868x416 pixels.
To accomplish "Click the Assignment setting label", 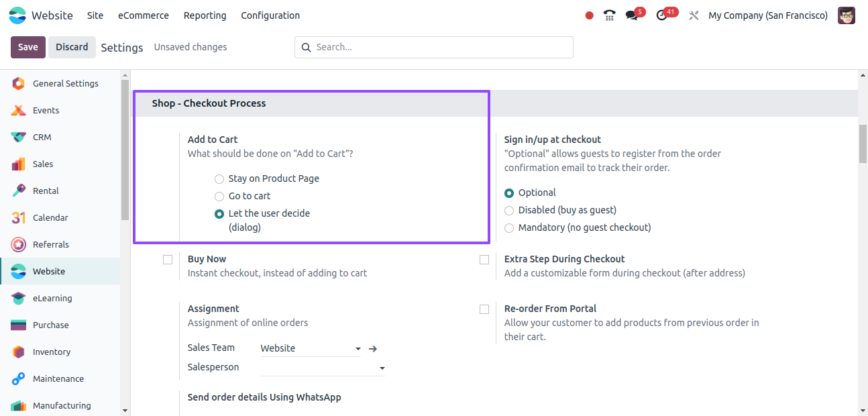I will (x=213, y=309).
